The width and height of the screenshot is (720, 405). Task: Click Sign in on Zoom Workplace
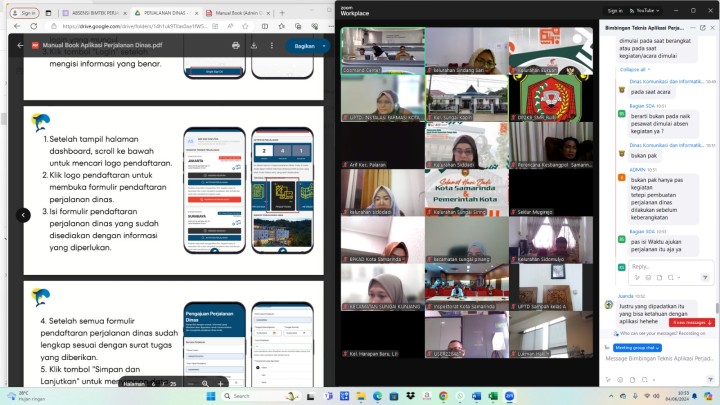click(614, 11)
